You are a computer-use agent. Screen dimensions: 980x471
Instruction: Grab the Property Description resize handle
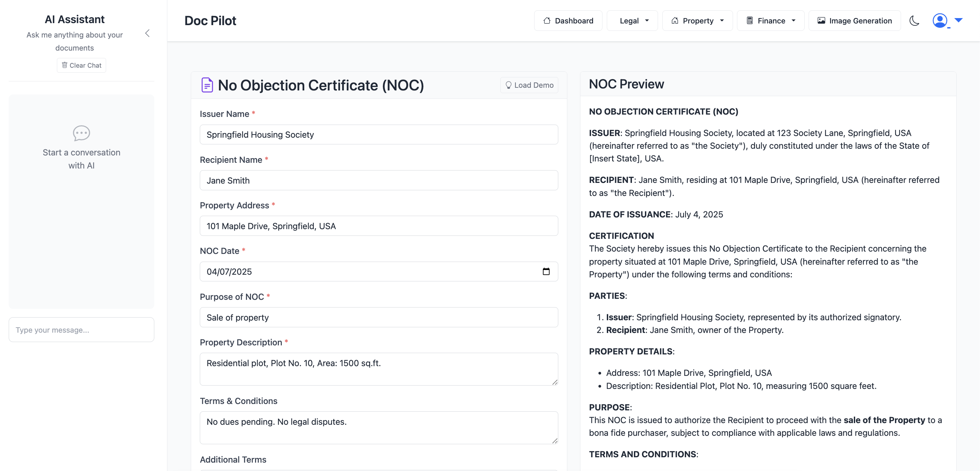tap(555, 382)
